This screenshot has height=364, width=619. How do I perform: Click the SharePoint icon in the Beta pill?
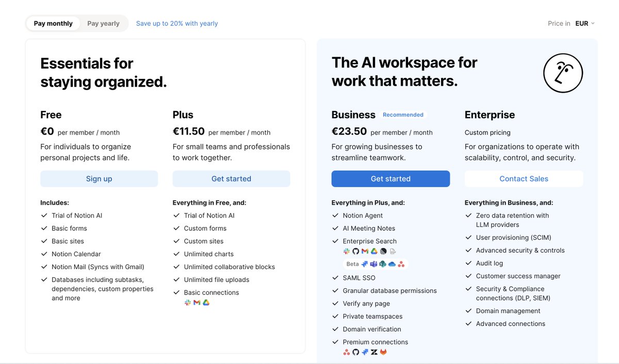click(x=383, y=264)
